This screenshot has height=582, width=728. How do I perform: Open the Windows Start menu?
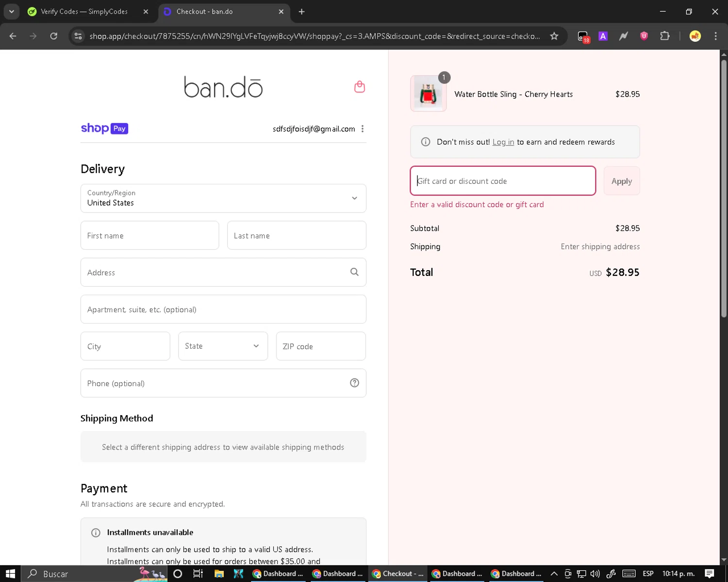coord(10,574)
